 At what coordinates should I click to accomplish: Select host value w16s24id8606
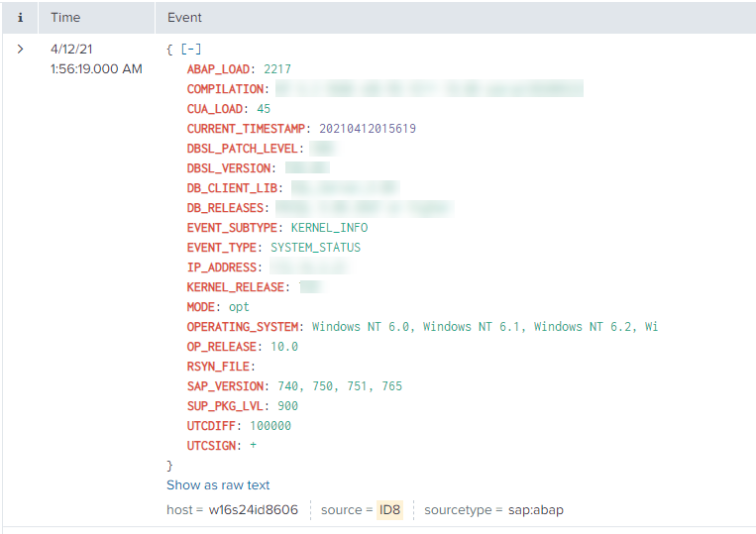[253, 510]
